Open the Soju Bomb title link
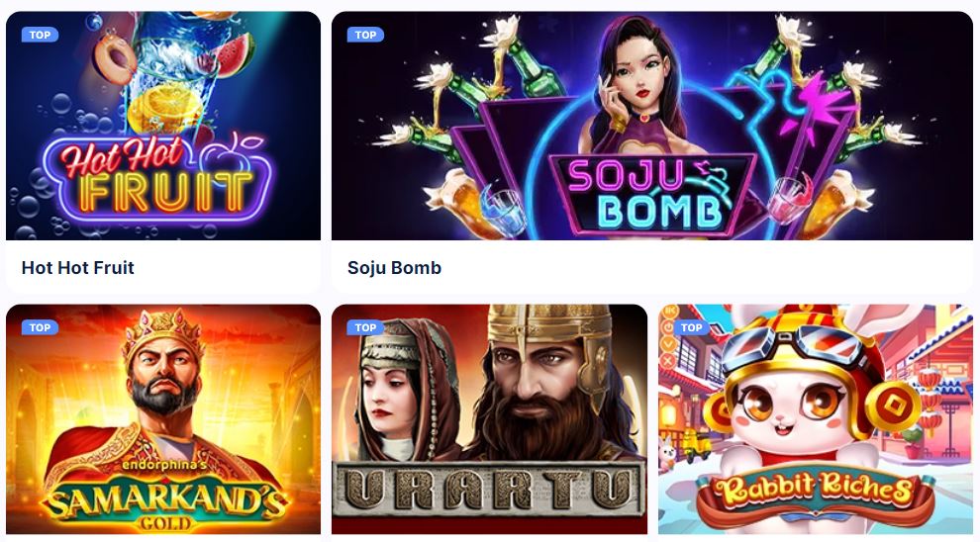Screen dimensions: 980x542 394,268
